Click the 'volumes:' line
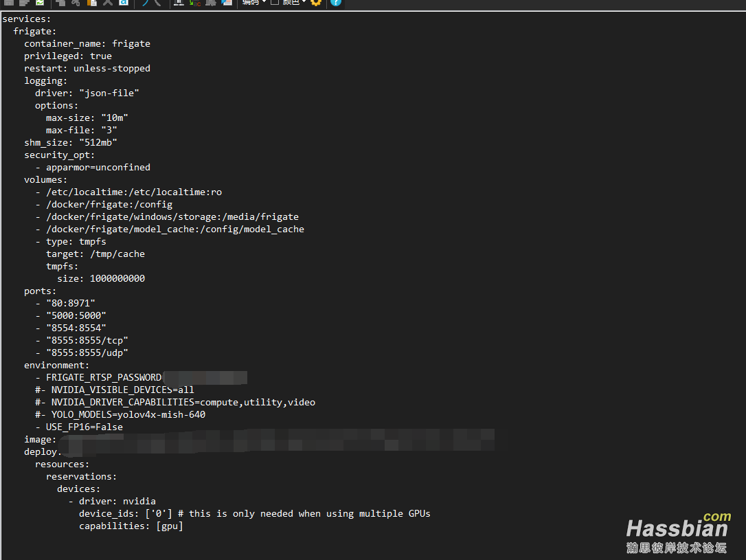This screenshot has height=560, width=746. 45,180
